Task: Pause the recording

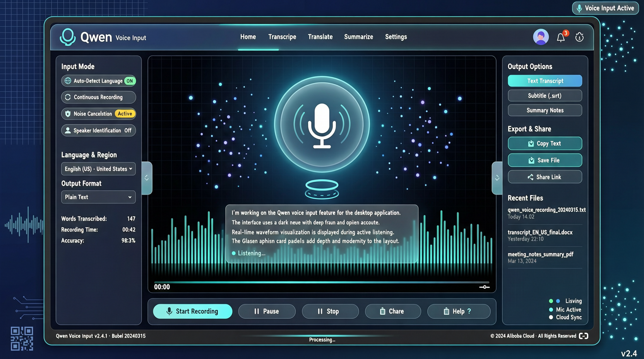Action: pyautogui.click(x=267, y=311)
